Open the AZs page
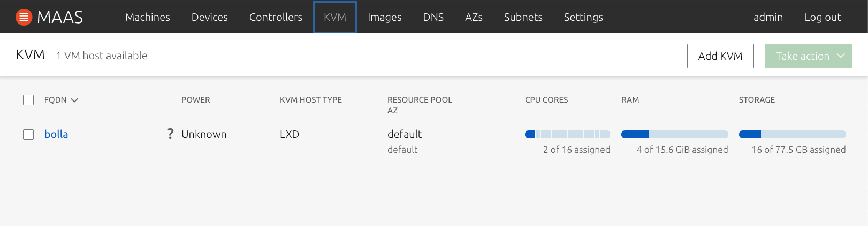Viewport: 868px width, 226px height. 474,17
